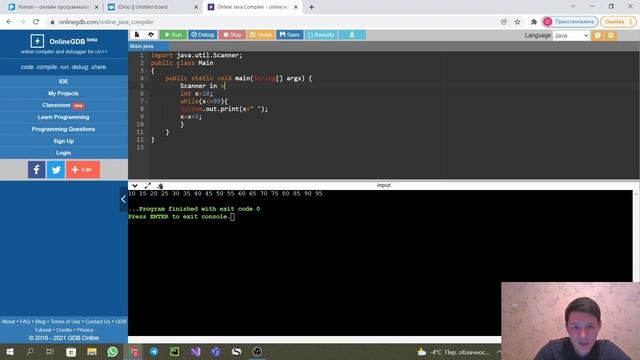Viewport: 640px width, 360px height.
Task: Open Terms of Use footer link
Action: pos(65,322)
